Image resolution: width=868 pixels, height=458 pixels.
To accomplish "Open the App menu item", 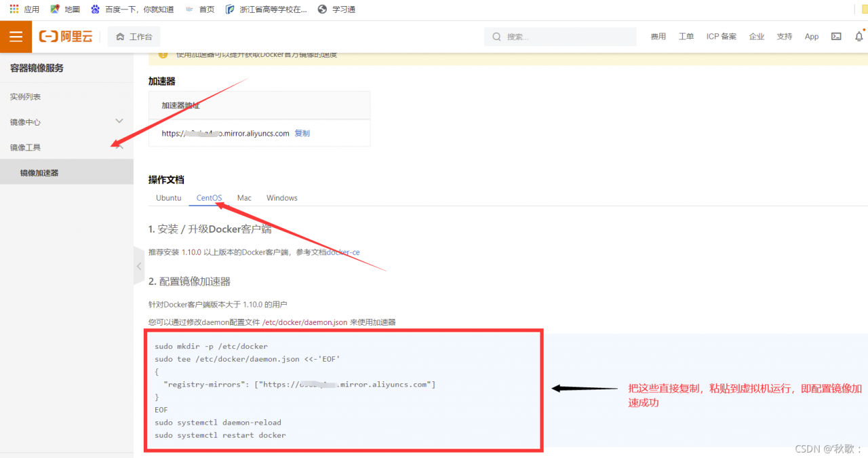I will (x=812, y=37).
